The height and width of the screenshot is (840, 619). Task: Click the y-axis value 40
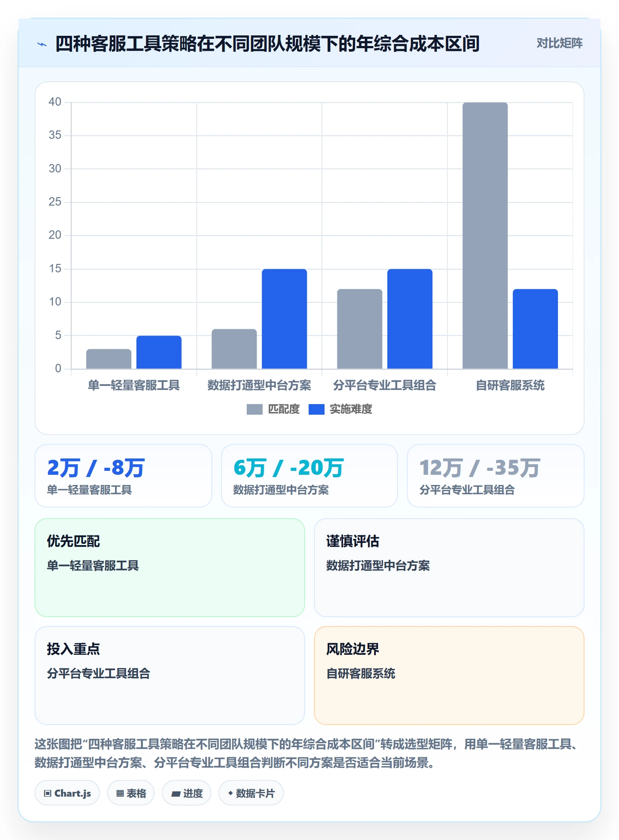55,102
